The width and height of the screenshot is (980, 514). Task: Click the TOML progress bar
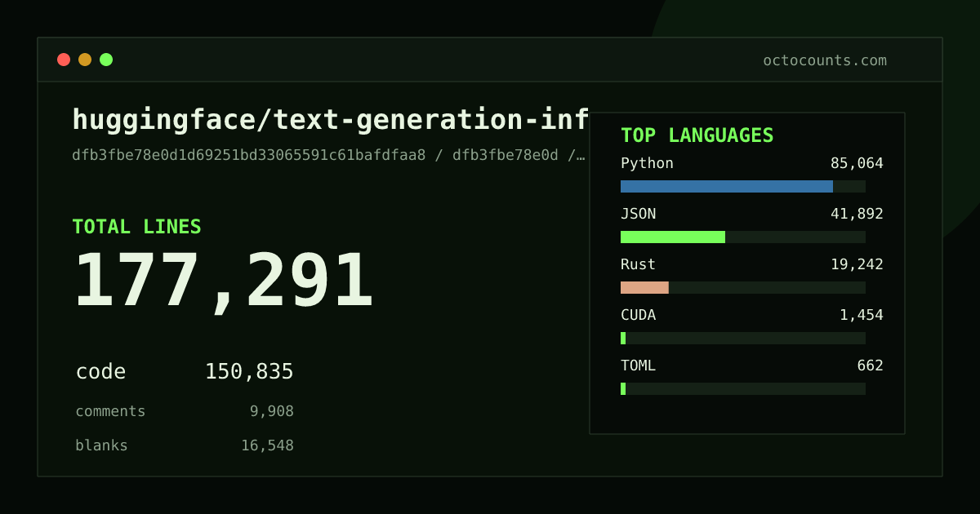[x=743, y=388]
